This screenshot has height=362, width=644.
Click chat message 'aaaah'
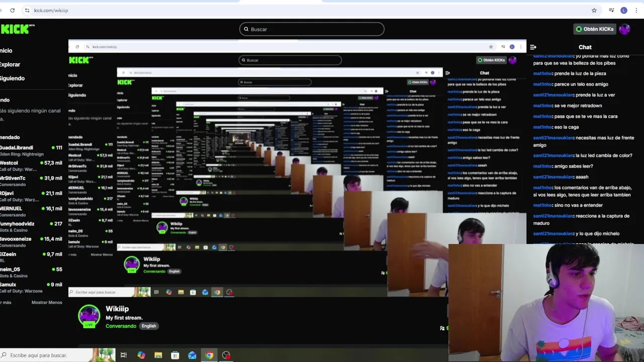(x=582, y=177)
